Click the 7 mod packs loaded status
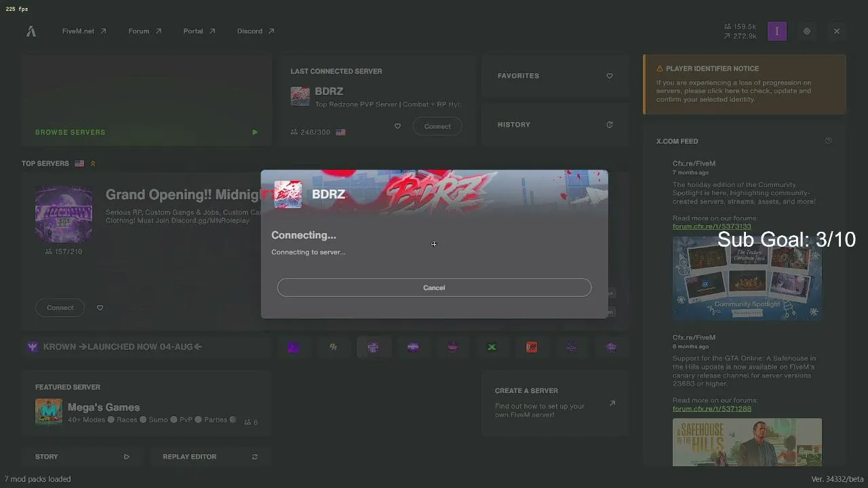The image size is (868, 488). (37, 479)
